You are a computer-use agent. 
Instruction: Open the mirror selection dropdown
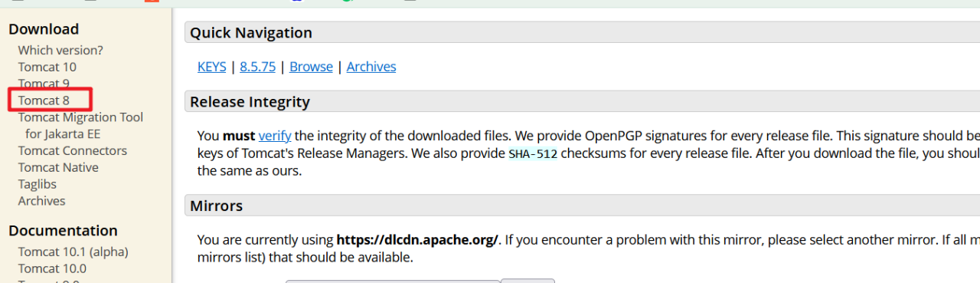pyautogui.click(x=393, y=281)
